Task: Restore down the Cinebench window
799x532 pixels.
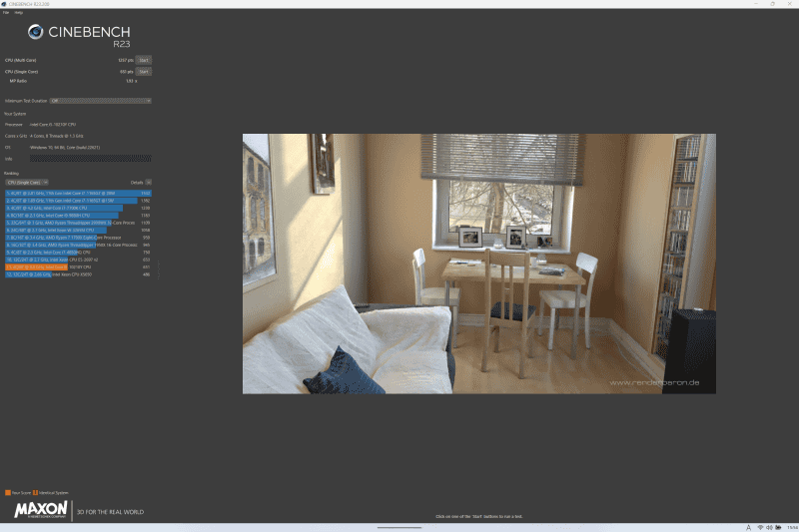Action: pyautogui.click(x=772, y=4)
